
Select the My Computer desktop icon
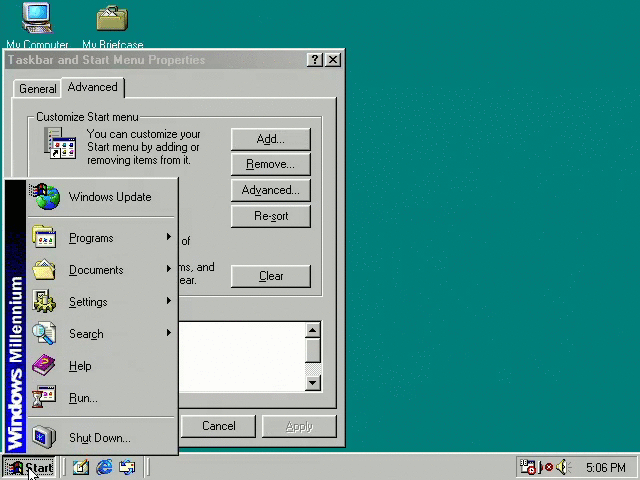tap(37, 24)
